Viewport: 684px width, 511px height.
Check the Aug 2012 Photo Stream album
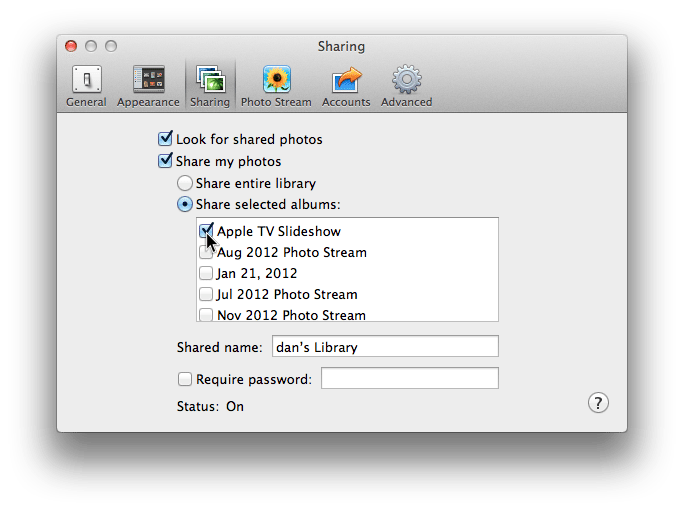(x=205, y=252)
